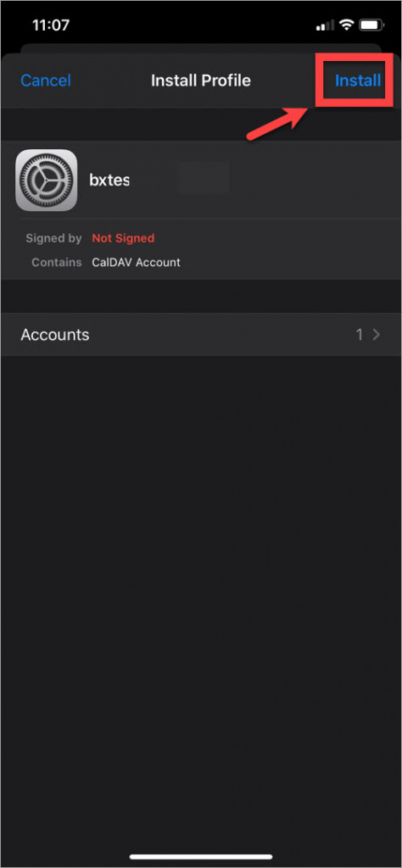Tap the blurred area beside profile name
This screenshot has width=402, height=868.
point(204,178)
